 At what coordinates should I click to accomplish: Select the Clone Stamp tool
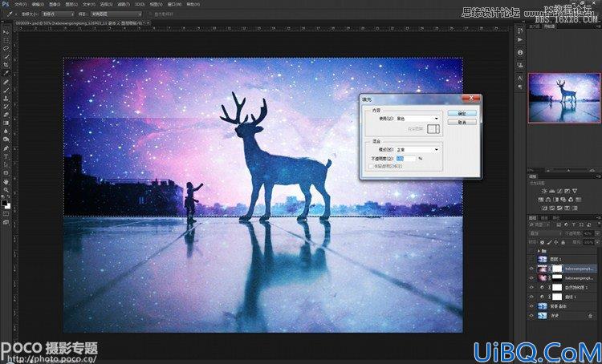click(7, 98)
